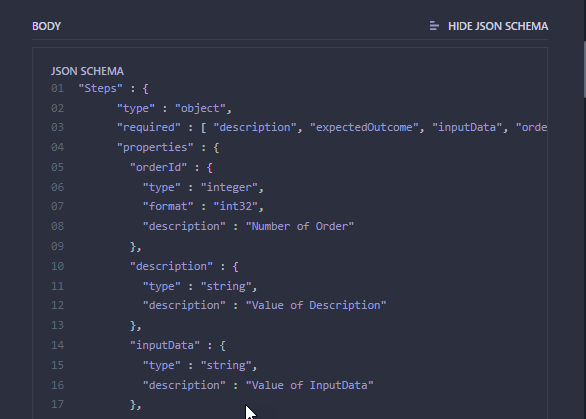Click the "orderId" : { line
586x419 pixels.
coord(171,167)
